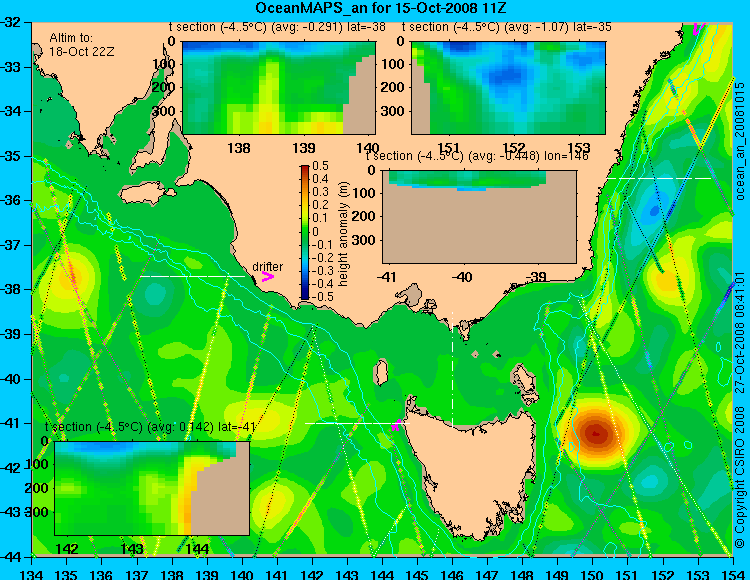Screen dimensions: 750x580
Task: Open the temperature section inset for lat=-41
Action: point(152,488)
